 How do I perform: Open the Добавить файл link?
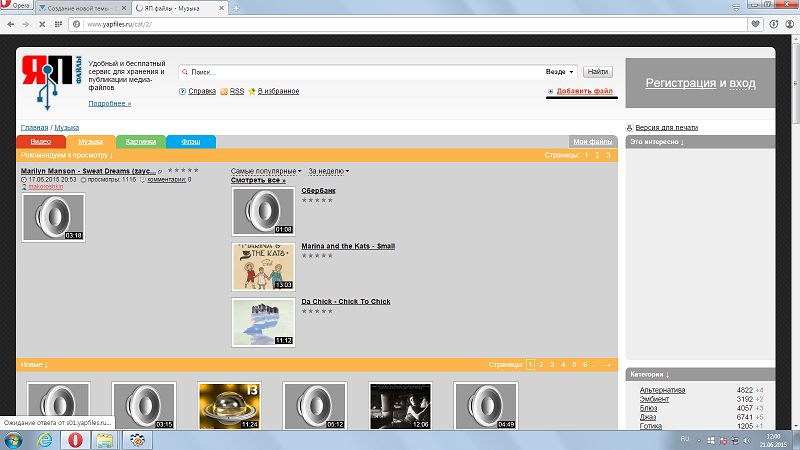585,91
